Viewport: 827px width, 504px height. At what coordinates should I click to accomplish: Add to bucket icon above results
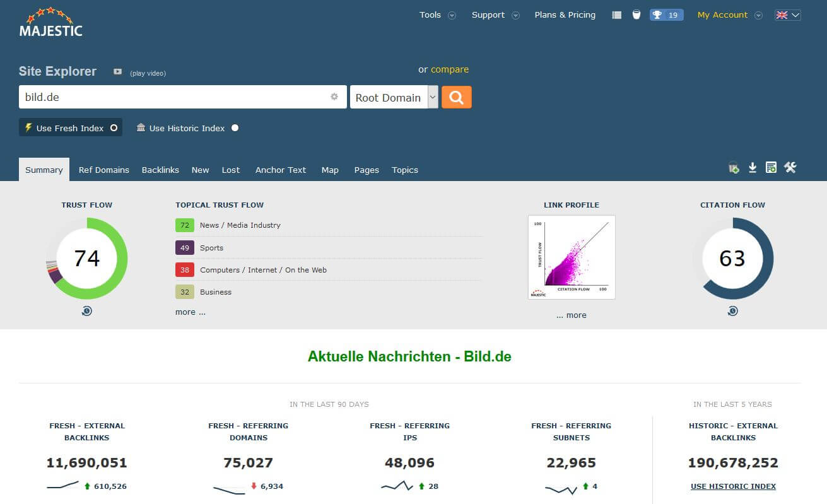coord(734,168)
